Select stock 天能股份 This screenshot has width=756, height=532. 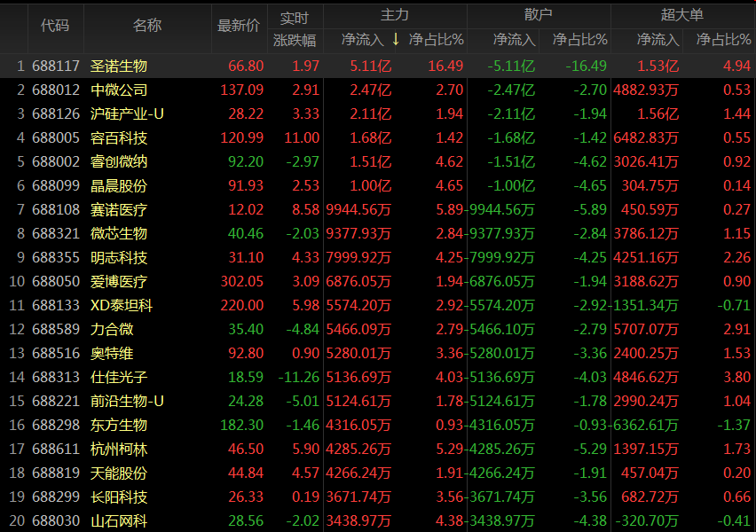pyautogui.click(x=119, y=473)
